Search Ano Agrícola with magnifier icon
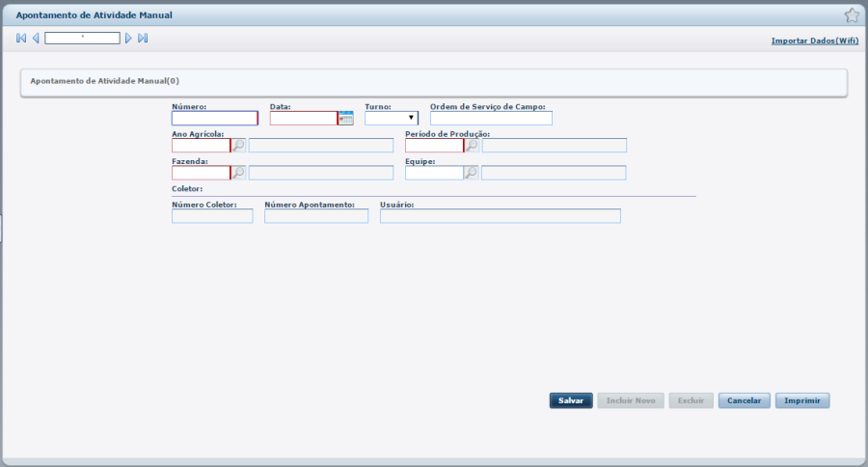The width and height of the screenshot is (868, 467). (238, 145)
